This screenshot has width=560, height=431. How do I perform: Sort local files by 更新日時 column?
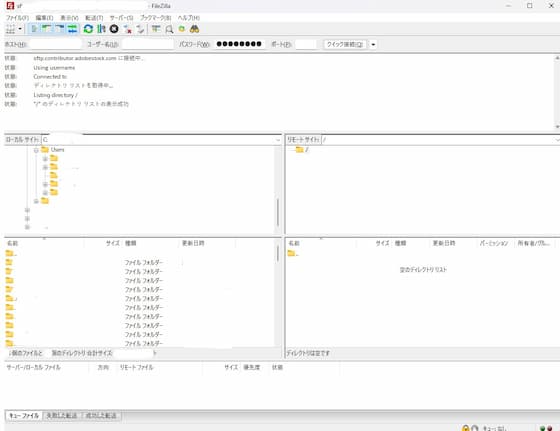[x=206, y=243]
